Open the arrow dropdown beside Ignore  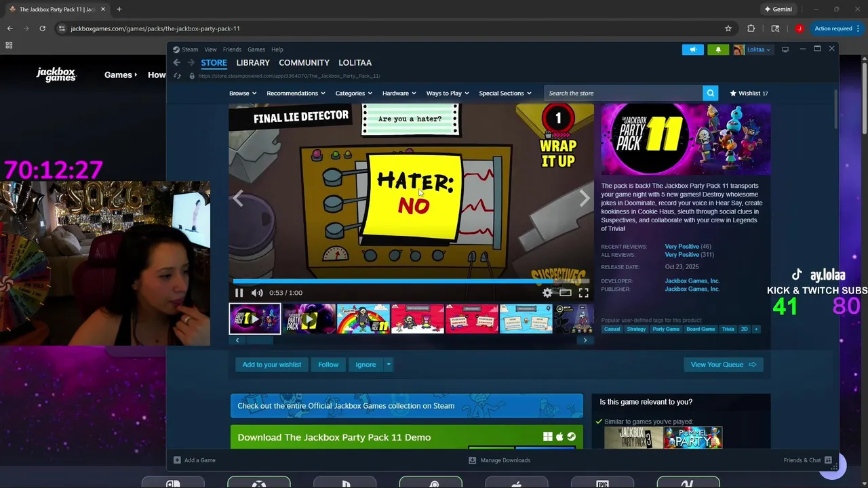click(389, 365)
